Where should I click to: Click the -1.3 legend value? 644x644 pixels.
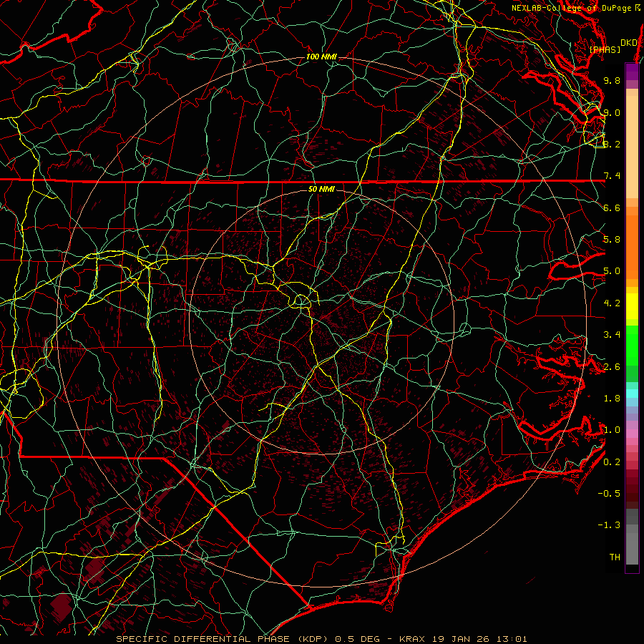pos(609,525)
